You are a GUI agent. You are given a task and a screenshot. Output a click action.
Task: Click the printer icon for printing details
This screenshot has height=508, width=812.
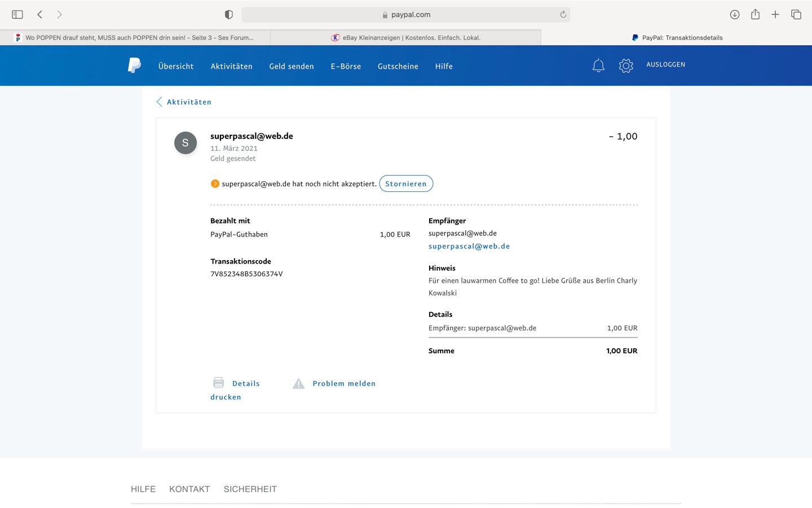(219, 383)
